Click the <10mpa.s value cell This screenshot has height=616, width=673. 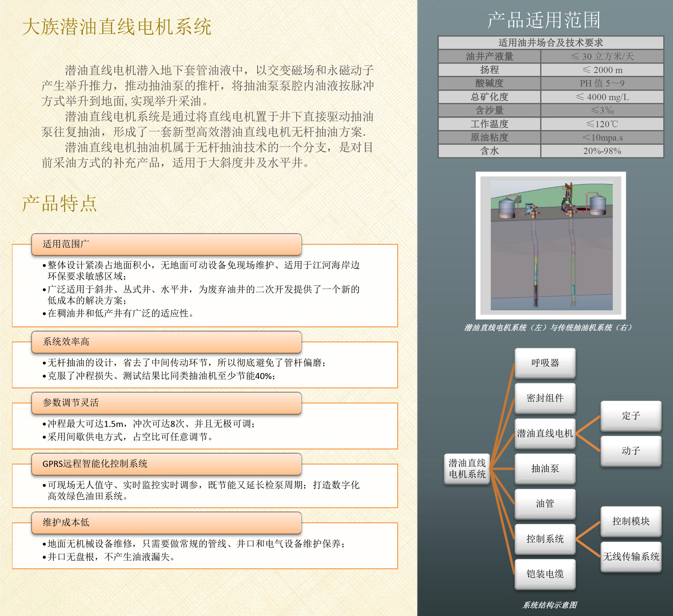point(602,137)
